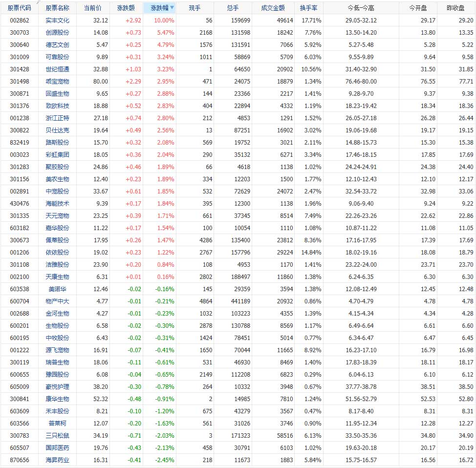Click the sort arrow beside 涨跌幅 header
This screenshot has height=468, width=476.
pyautogui.click(x=172, y=8)
